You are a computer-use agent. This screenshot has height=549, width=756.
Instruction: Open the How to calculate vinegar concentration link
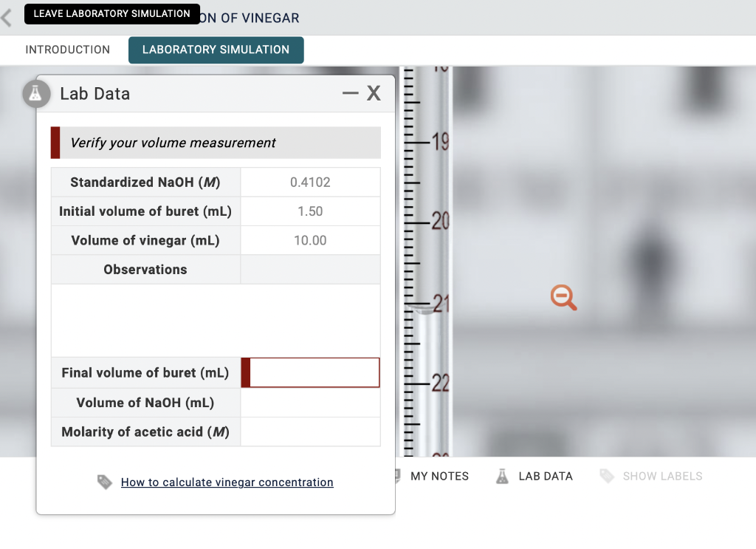tap(227, 482)
